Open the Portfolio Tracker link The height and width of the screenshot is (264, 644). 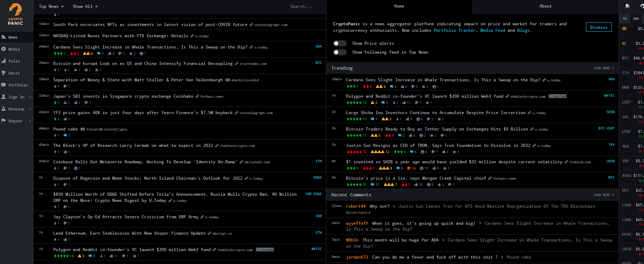(x=454, y=30)
